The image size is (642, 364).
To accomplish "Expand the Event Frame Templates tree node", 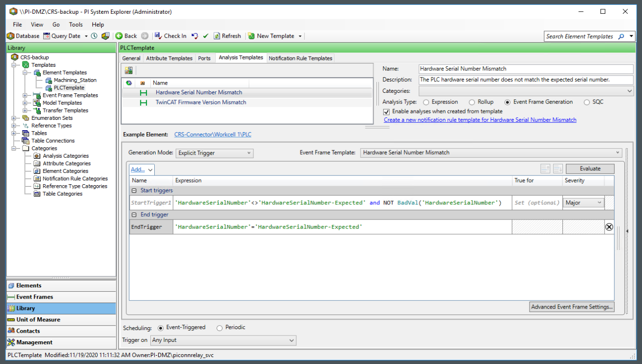I will 25,95.
